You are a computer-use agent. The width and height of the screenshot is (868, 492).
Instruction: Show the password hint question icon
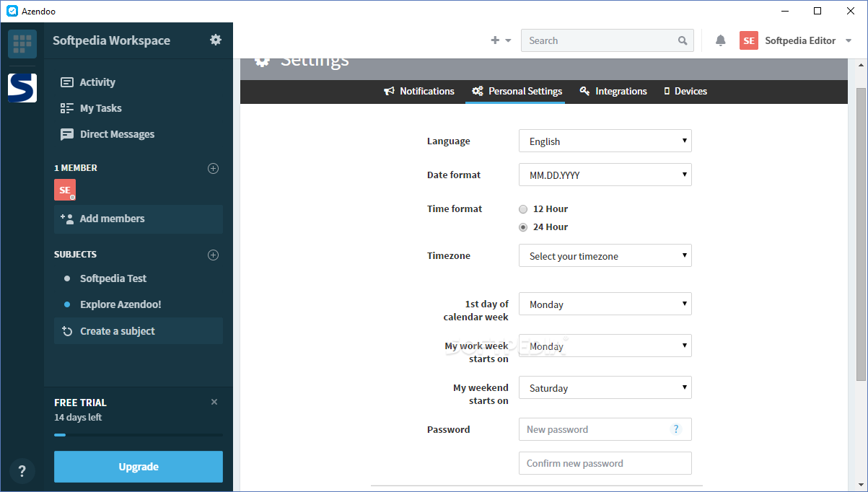click(x=676, y=429)
